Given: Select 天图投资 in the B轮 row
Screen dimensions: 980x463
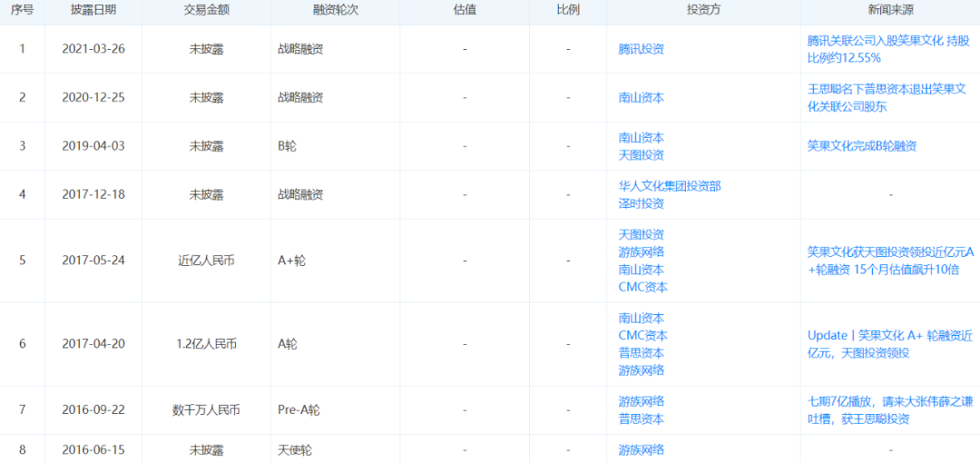Looking at the screenshot, I should pos(641,155).
